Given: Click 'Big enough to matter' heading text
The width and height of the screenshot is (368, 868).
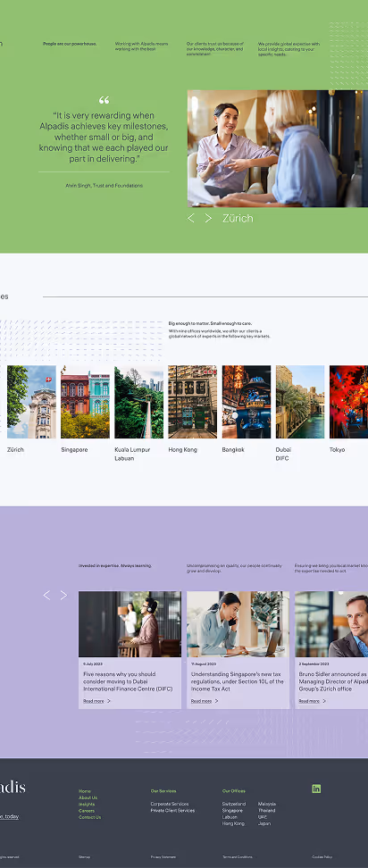Looking at the screenshot, I should click(210, 323).
